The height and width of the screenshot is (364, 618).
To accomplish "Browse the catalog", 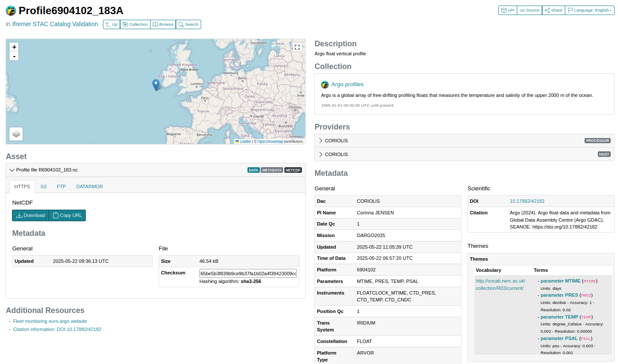I will [163, 24].
